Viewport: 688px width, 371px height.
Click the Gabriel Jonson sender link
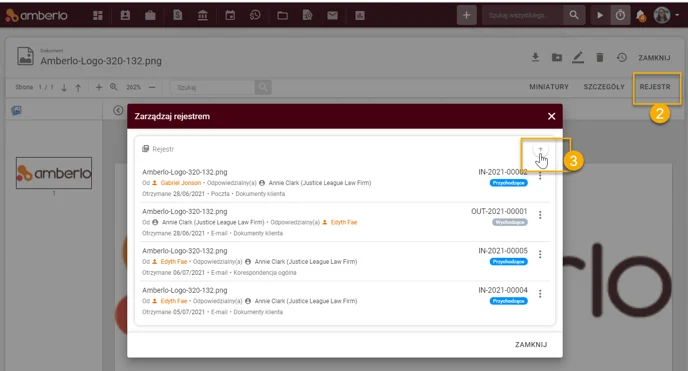point(180,183)
